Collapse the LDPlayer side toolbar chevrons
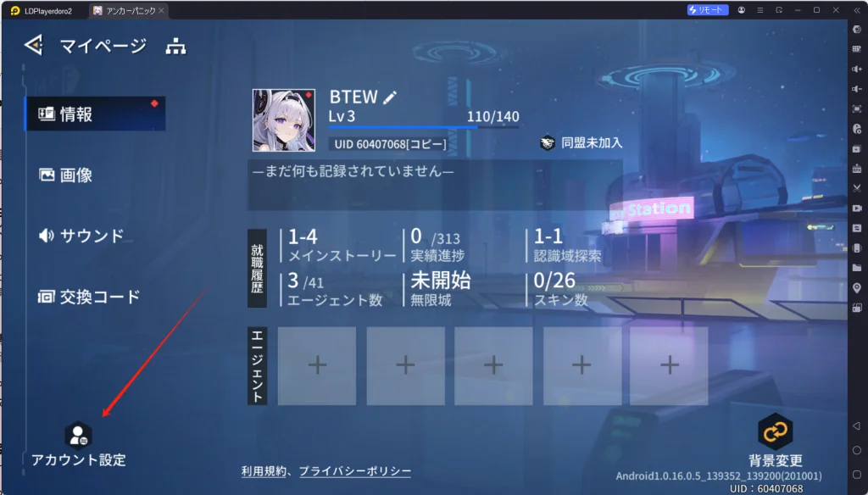 point(857,10)
